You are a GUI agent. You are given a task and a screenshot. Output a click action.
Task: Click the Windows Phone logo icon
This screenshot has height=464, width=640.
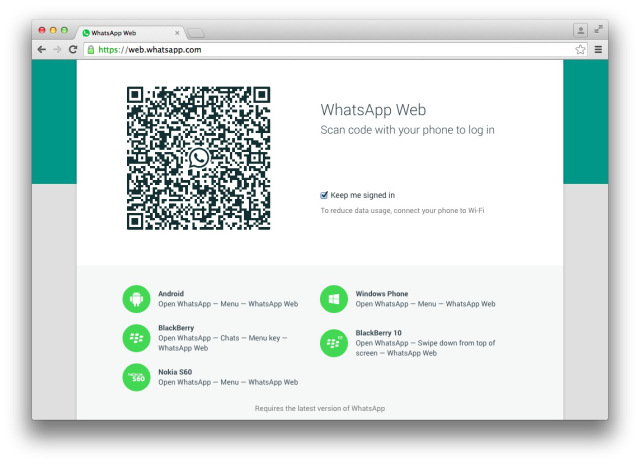click(333, 298)
